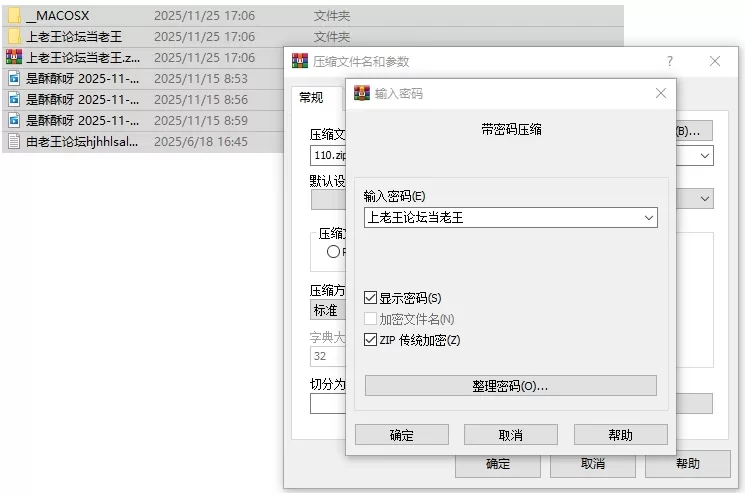
Task: Click the date 2025/6/18 16:45
Action: [x=201, y=141]
